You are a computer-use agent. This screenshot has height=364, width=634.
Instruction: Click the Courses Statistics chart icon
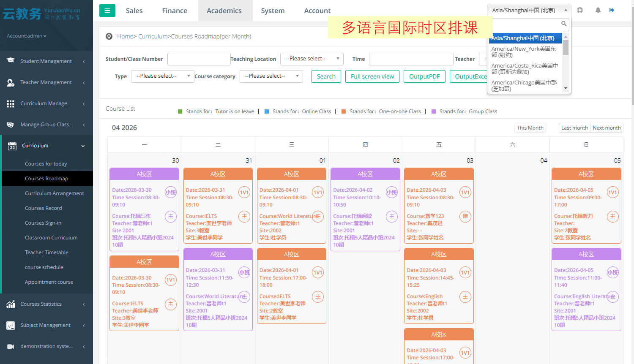[11, 304]
